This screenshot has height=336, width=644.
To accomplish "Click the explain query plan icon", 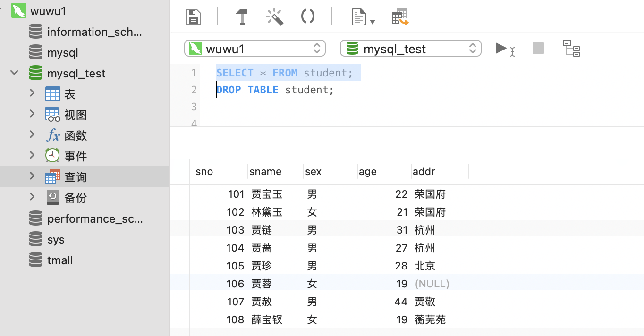I will pyautogui.click(x=571, y=48).
